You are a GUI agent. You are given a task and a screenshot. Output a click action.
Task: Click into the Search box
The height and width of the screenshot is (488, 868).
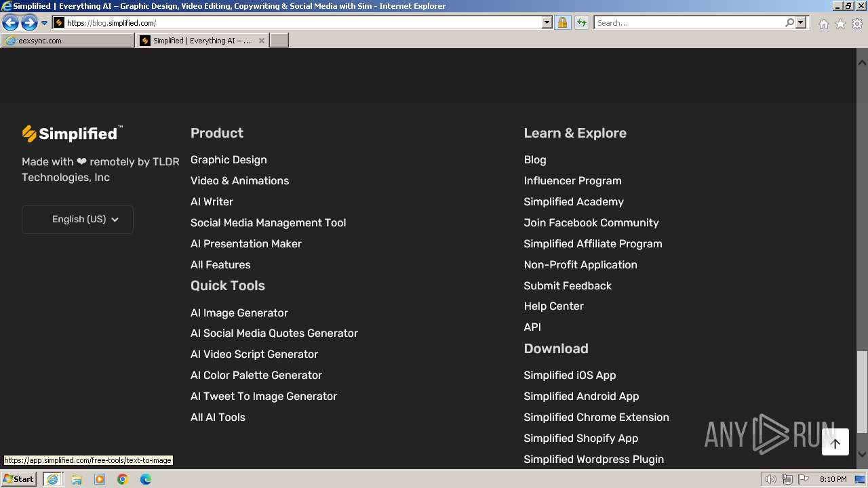688,23
